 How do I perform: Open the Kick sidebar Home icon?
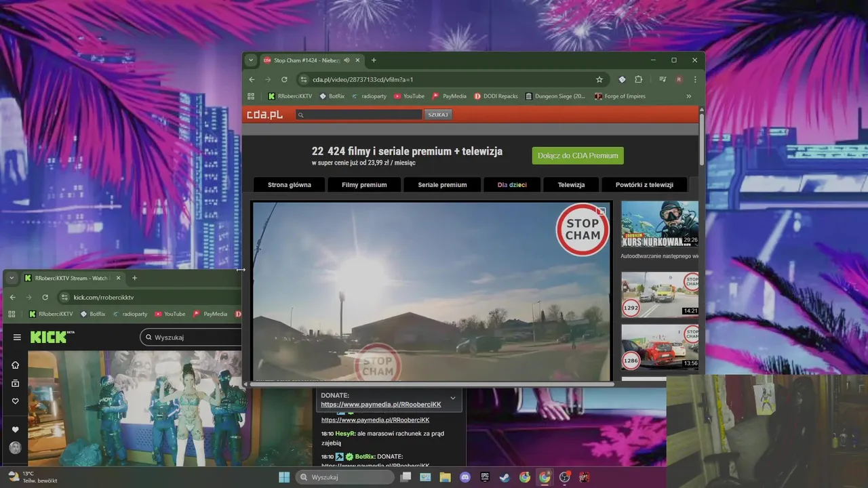[x=15, y=365]
